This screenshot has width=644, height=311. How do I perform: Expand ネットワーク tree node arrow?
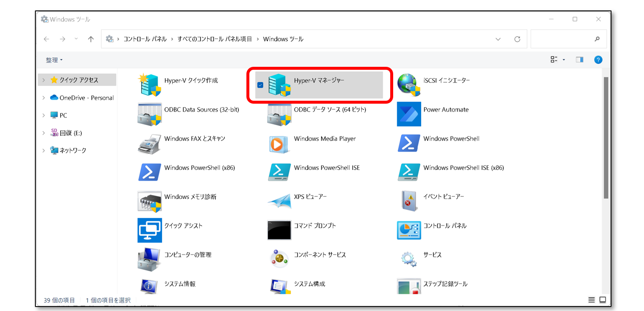tap(44, 150)
